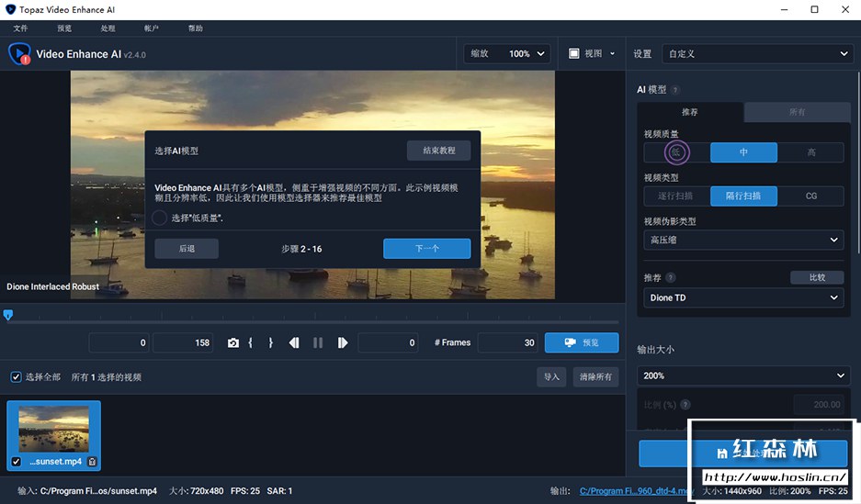This screenshot has height=504, width=861.
Task: Click help icon beside 比例 (%)
Action: coord(685,405)
